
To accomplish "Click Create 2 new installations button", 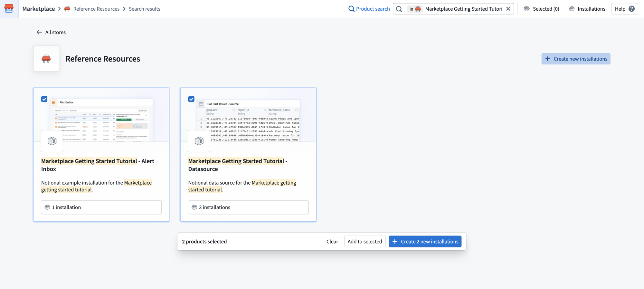I will click(425, 241).
